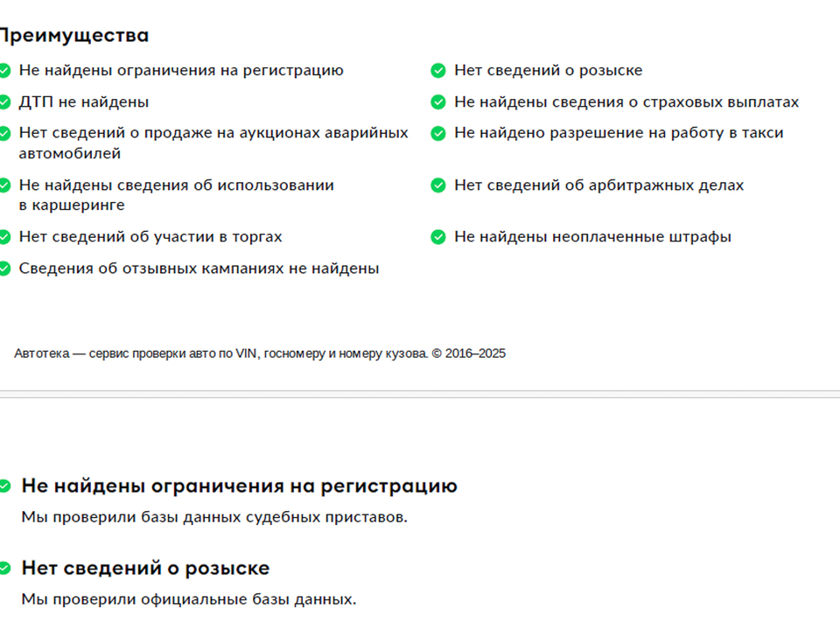Click 'Мы проверили базы данных судебных приставов' text
Image resolution: width=840 pixels, height=630 pixels.
(214, 517)
